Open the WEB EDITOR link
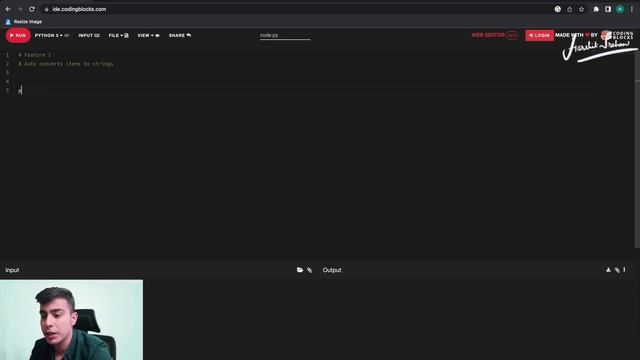Screen dimensions: 640x360 pos(494,35)
